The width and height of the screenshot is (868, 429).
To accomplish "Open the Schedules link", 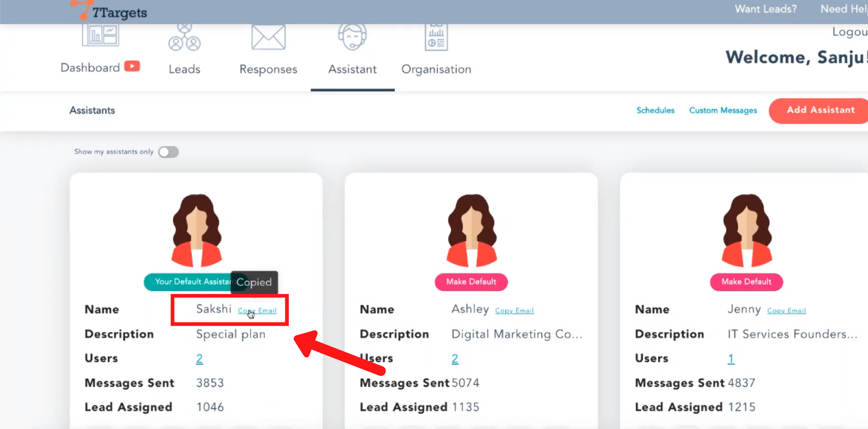I will pos(655,111).
